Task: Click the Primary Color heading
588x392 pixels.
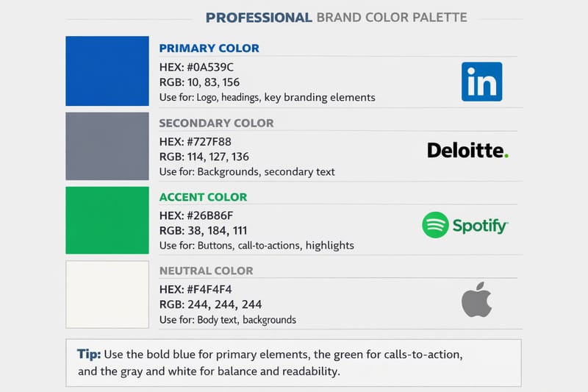Action: pyautogui.click(x=209, y=49)
